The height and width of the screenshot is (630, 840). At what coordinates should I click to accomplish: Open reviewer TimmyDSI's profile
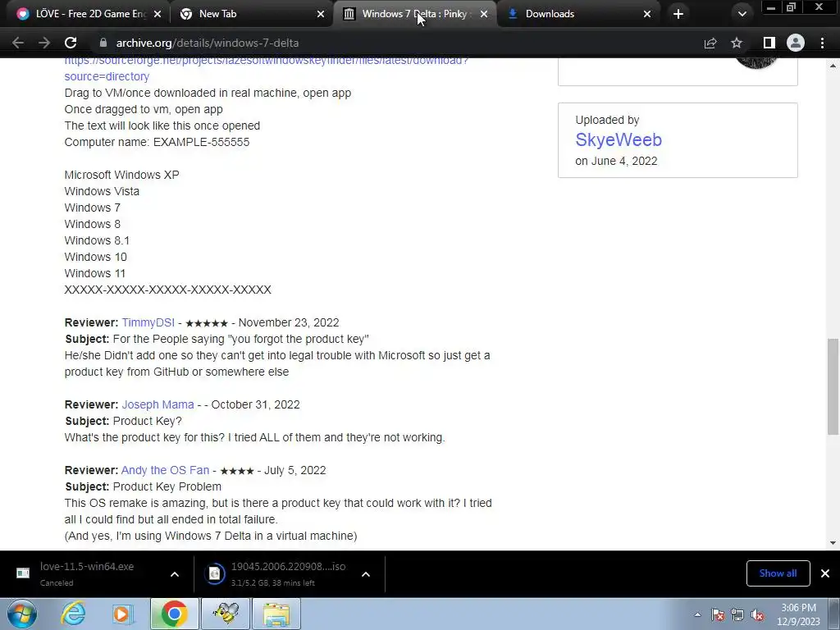[x=148, y=322]
